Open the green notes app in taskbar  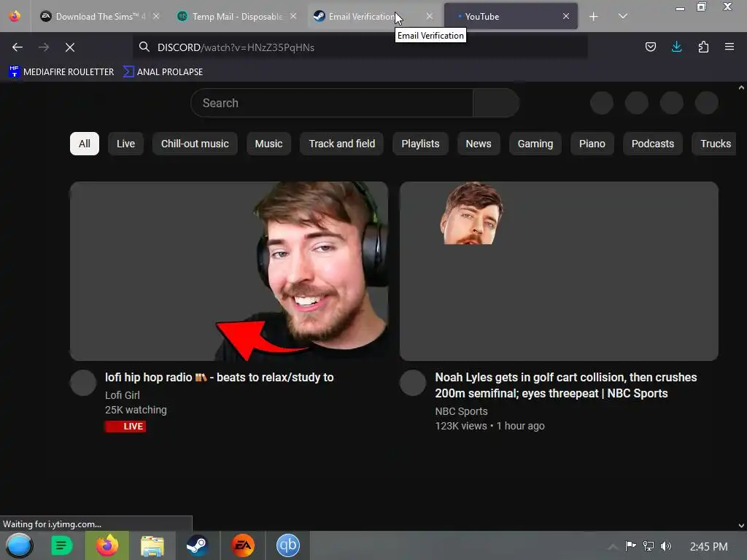61,545
